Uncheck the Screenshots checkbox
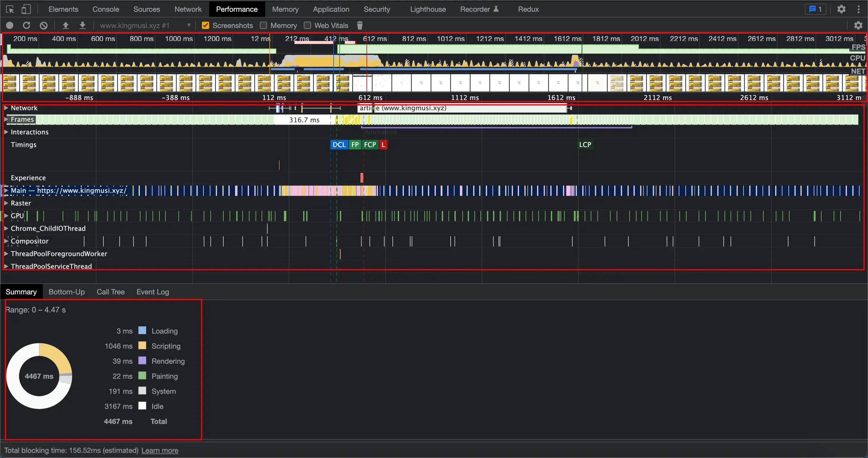This screenshot has width=868, height=458. (x=205, y=25)
